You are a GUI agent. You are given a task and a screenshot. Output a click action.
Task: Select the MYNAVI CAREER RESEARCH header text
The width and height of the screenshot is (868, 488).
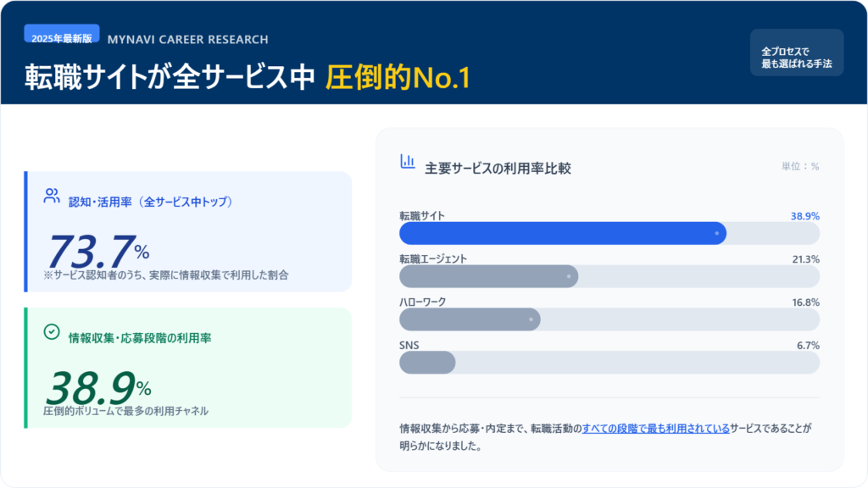(x=187, y=39)
